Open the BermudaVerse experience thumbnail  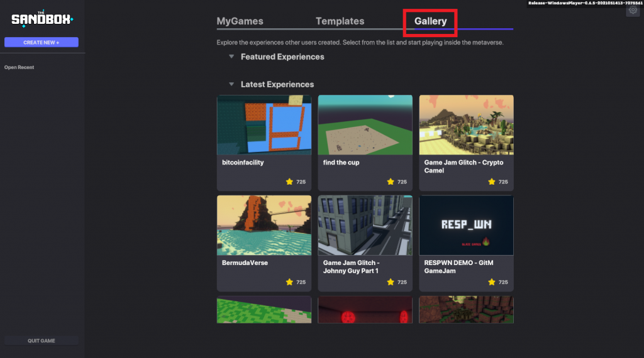(264, 225)
